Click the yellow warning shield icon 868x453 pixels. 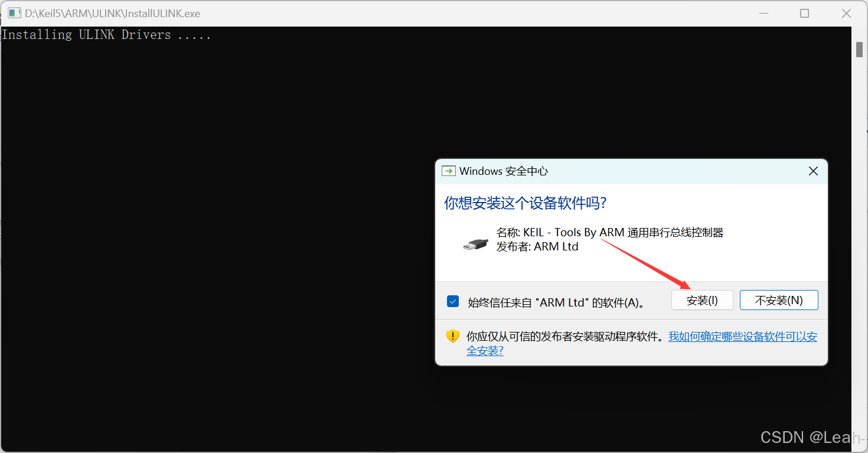[452, 336]
